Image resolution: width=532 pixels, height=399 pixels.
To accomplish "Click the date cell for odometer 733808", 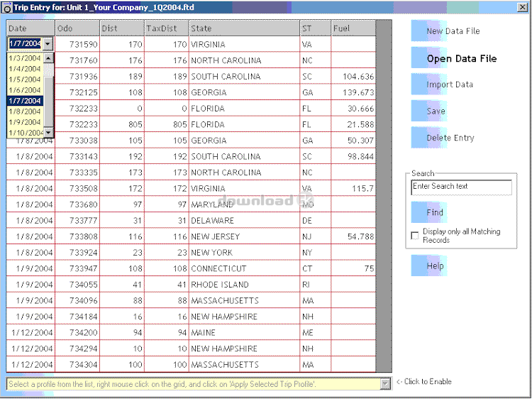I will coord(31,236).
